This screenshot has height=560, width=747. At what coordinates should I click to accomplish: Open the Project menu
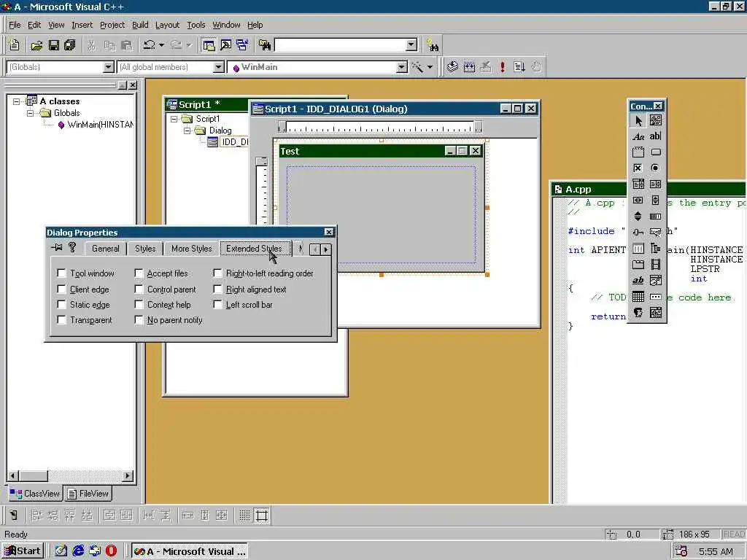point(112,25)
